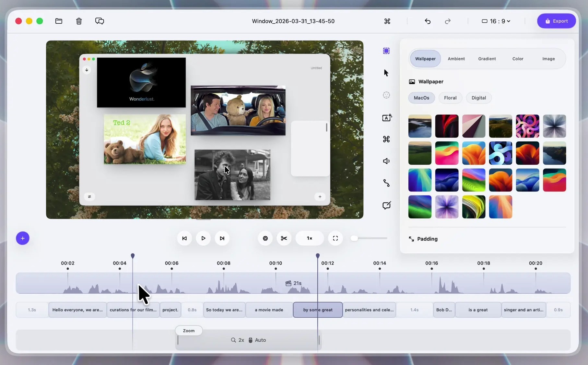This screenshot has height=365, width=588.
Task: Select the Floral wallpaper category
Action: pos(450,98)
